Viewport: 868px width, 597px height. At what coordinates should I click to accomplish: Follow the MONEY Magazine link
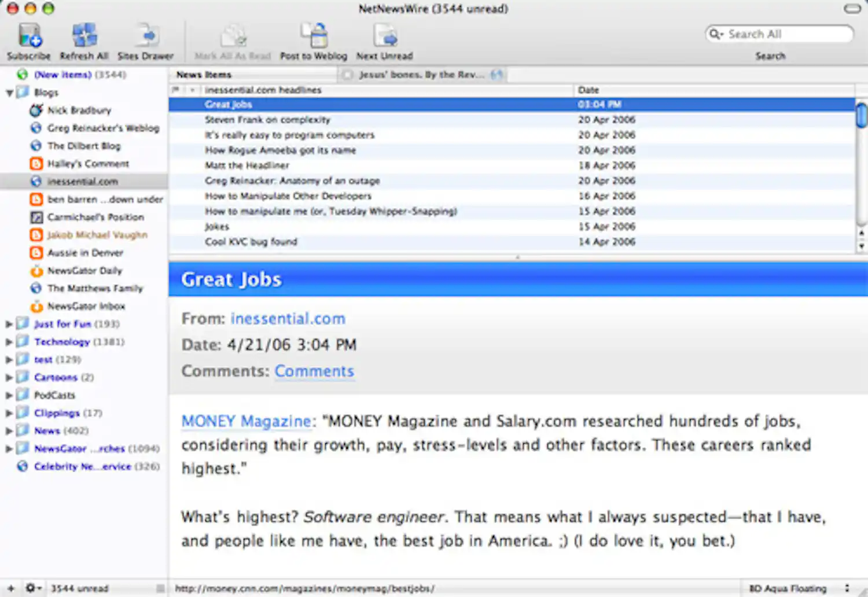[x=245, y=421]
